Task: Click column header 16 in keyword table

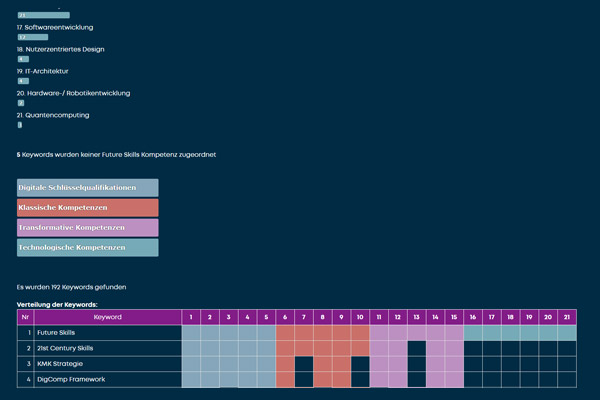Action: click(473, 317)
